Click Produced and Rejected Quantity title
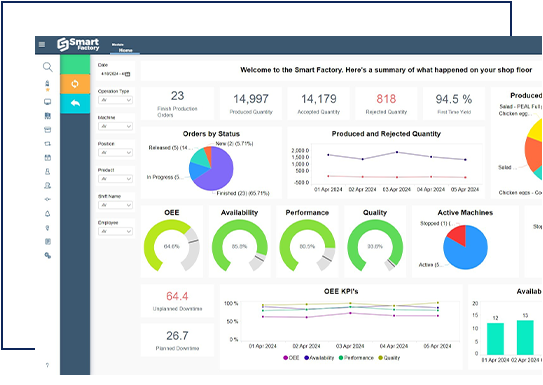The height and width of the screenshot is (385, 543). [386, 134]
